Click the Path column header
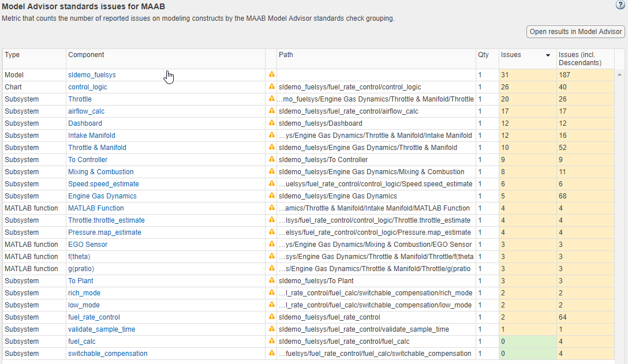The image size is (628, 364). (x=286, y=55)
